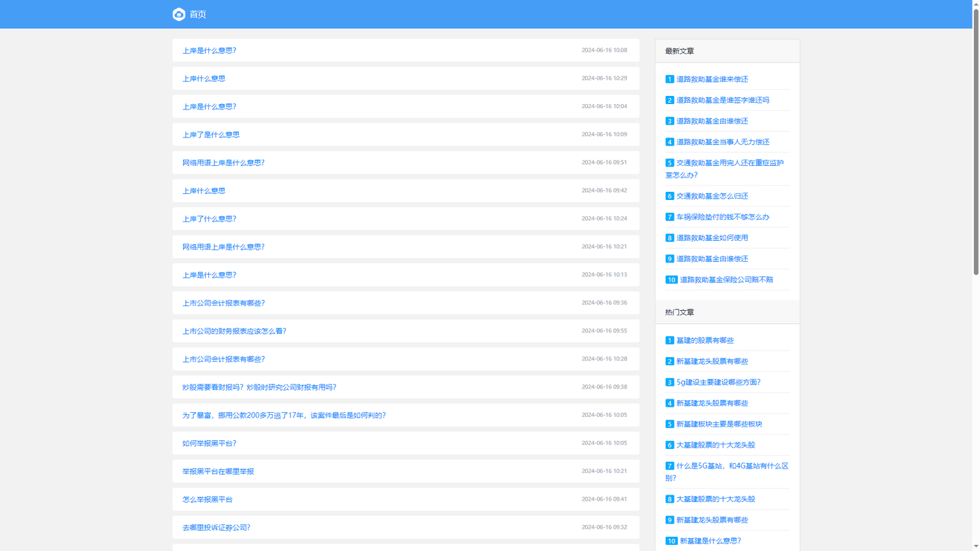The width and height of the screenshot is (980, 551).
Task: Open 上岸是什么意思? article dated 10:08
Action: click(209, 50)
